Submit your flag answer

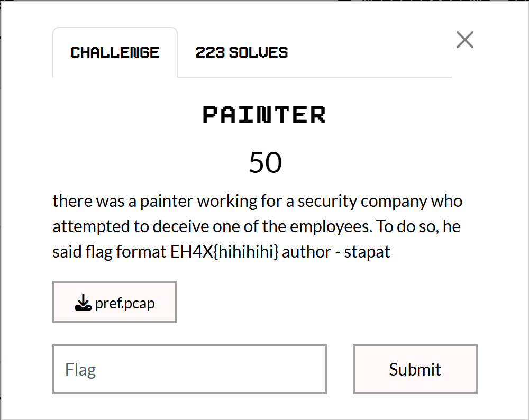pos(415,369)
